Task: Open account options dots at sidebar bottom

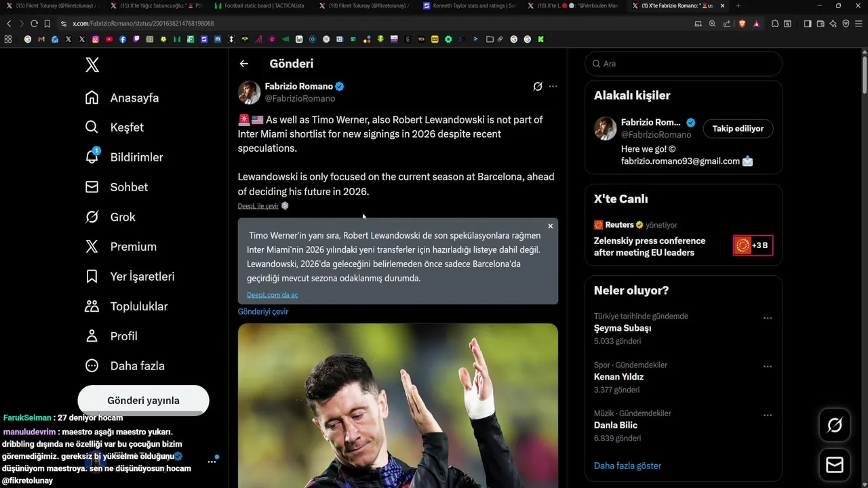Action: pyautogui.click(x=212, y=461)
